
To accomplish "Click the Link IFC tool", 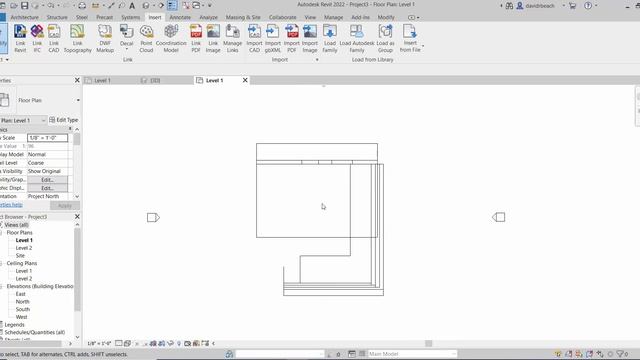I will tap(37, 38).
